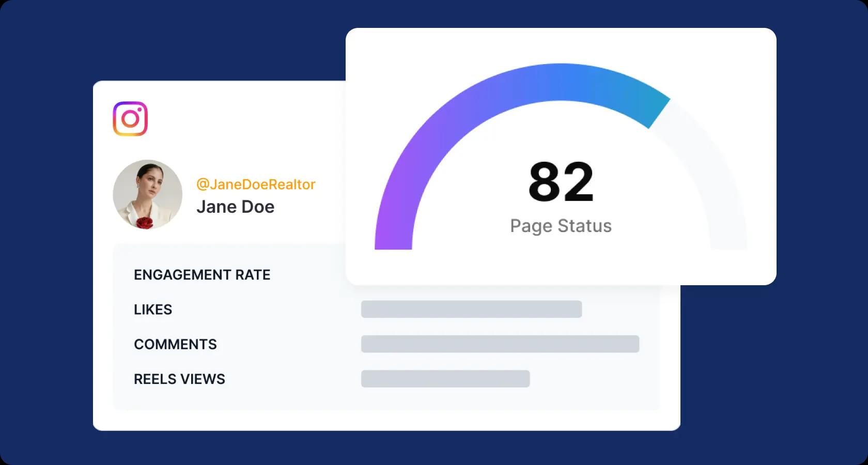This screenshot has width=868, height=465.
Task: Select the Jane Doe name text
Action: tap(235, 207)
